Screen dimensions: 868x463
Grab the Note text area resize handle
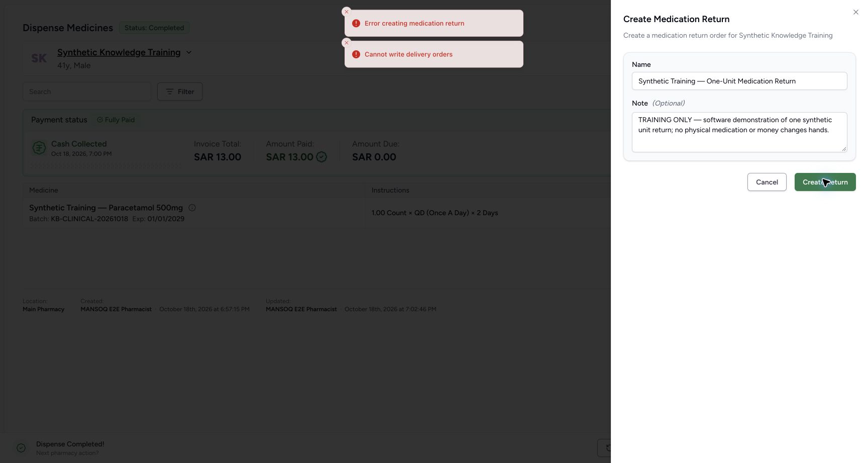click(844, 149)
